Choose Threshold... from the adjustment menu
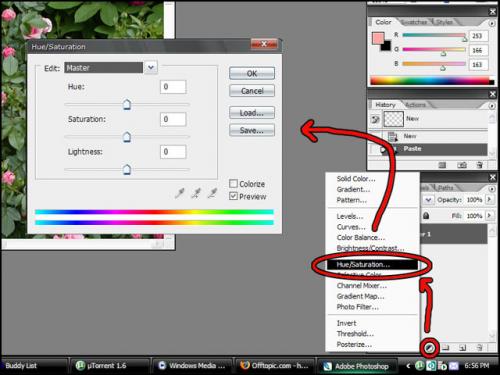This screenshot has height=375, width=500. [355, 334]
